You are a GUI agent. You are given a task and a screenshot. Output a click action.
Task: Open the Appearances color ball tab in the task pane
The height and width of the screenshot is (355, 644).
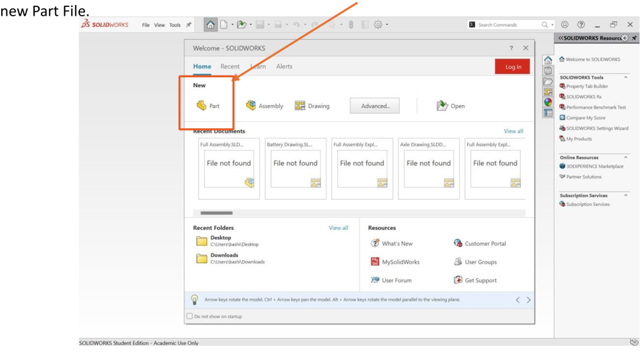[x=548, y=102]
